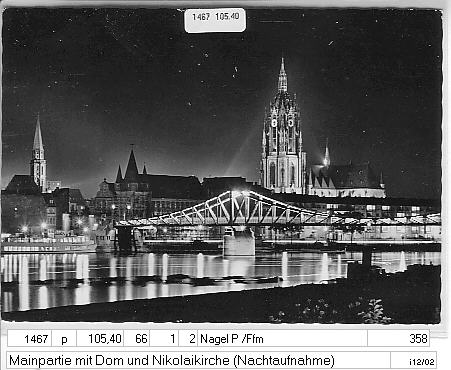
Task: Click the cell containing the 1
Action: click(164, 339)
